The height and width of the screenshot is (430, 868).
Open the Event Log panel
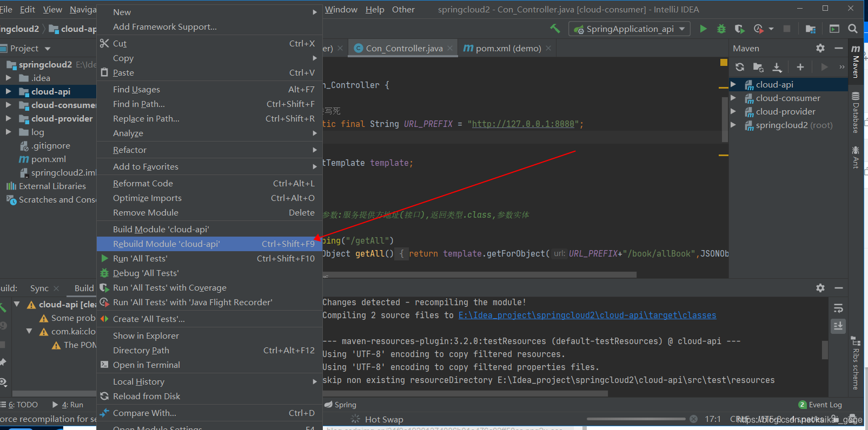point(820,405)
